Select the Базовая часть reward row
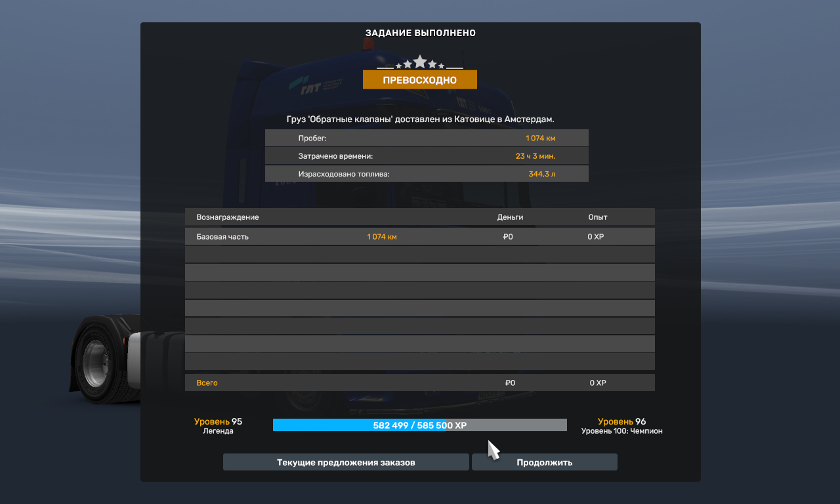The height and width of the screenshot is (504, 840). (420, 236)
